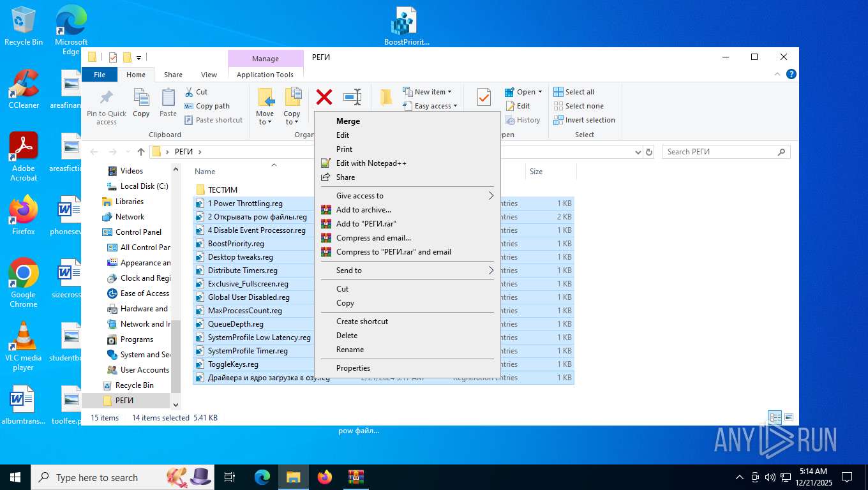Click the Properties checkmark icon in the ribbon

coord(484,97)
